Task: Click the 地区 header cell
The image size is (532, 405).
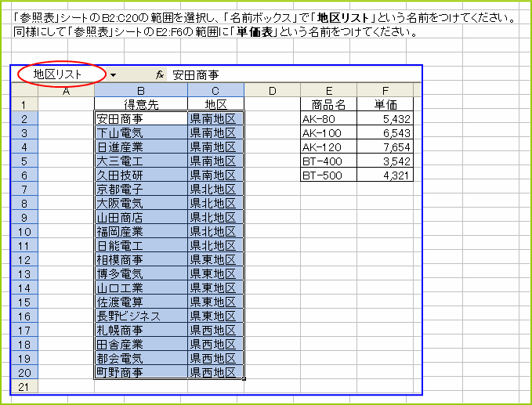Action: point(215,104)
